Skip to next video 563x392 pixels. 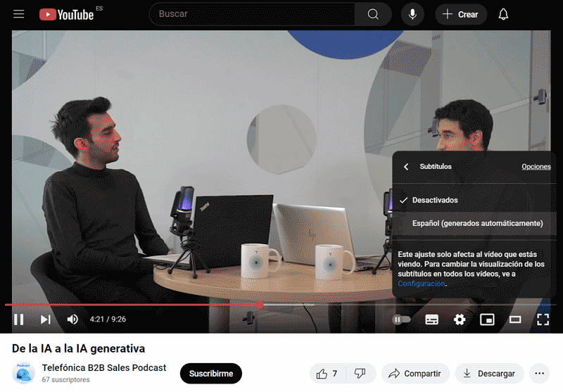45,319
